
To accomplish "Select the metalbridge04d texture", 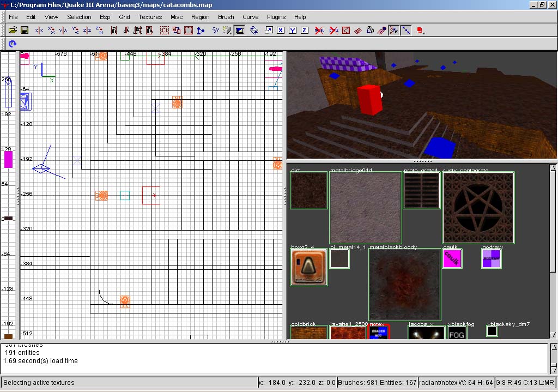I will 366,208.
